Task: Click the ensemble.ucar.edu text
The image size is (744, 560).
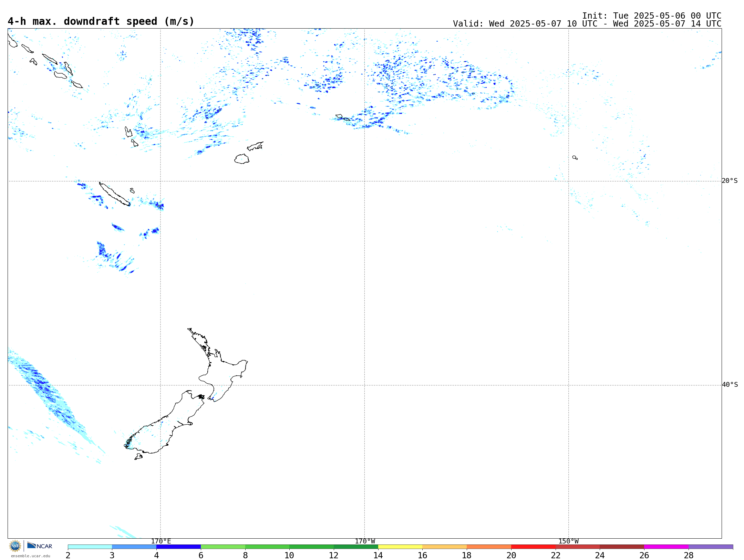Action: [31, 556]
